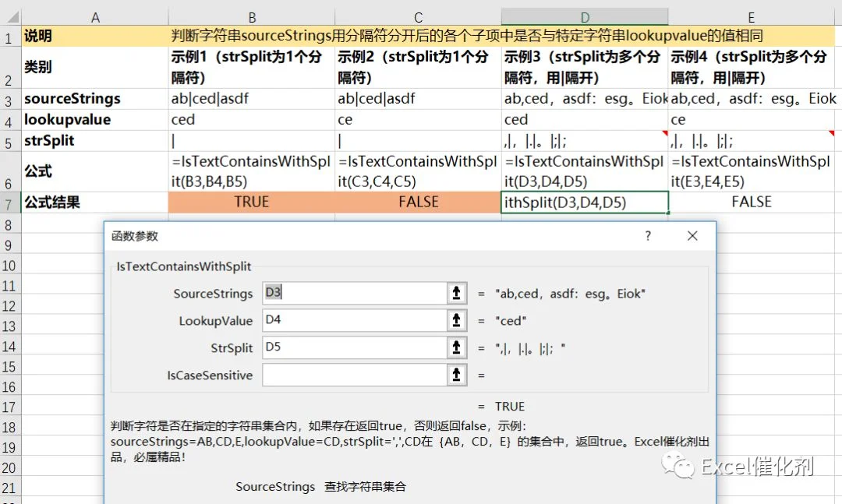Select column A header
Image resolution: width=842 pixels, height=504 pixels.
click(95, 17)
